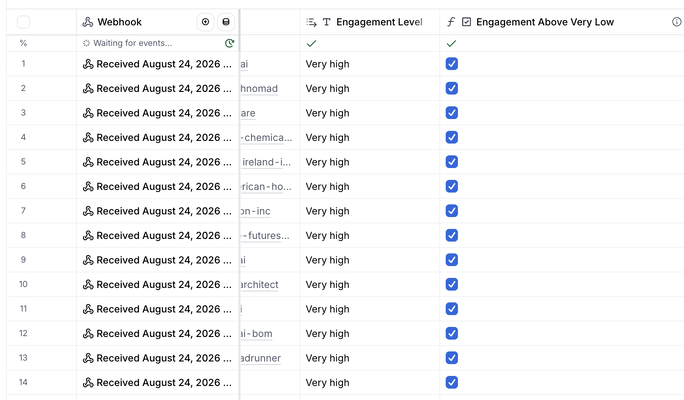Select row 8 Webhook Received cell

(x=157, y=236)
